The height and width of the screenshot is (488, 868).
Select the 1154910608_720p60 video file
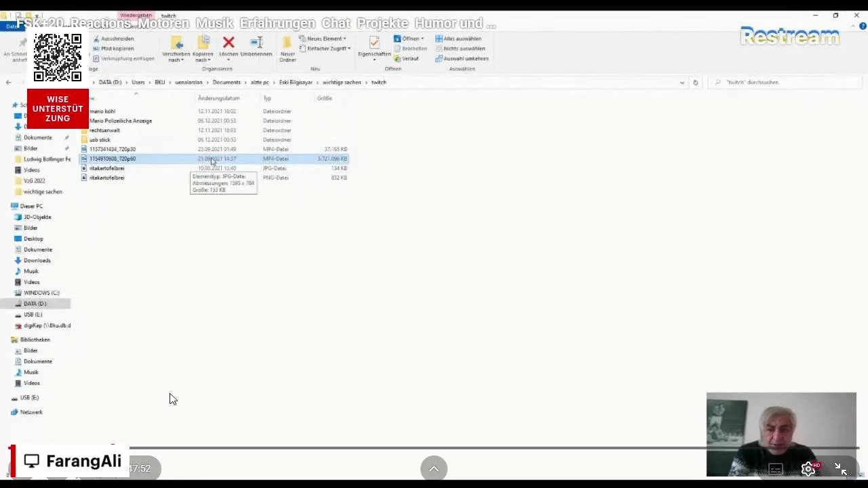click(x=214, y=159)
